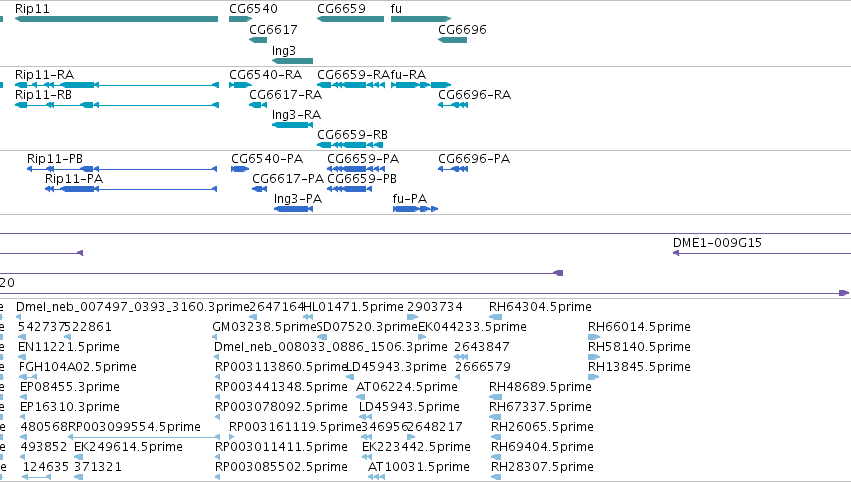Click the AT06224.5prime EST label
The image size is (851, 482).
[x=407, y=387]
